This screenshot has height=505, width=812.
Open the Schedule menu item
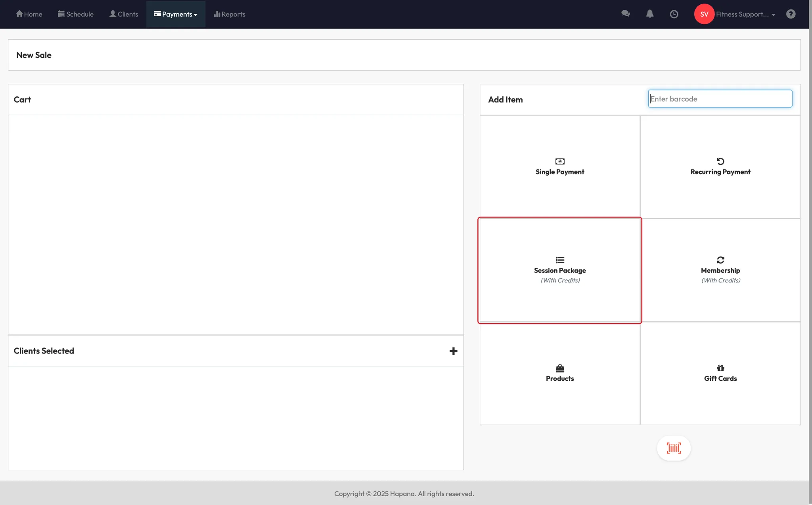(x=76, y=14)
